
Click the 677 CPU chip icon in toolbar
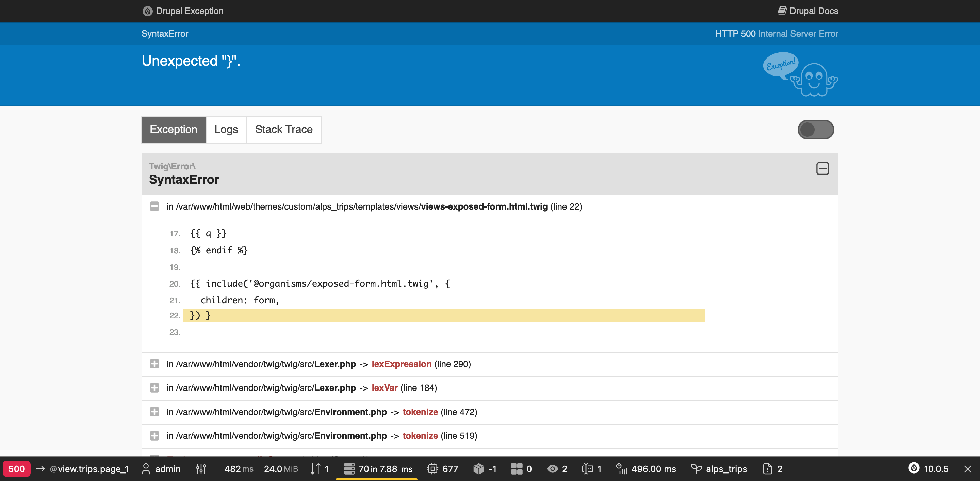[432, 469]
